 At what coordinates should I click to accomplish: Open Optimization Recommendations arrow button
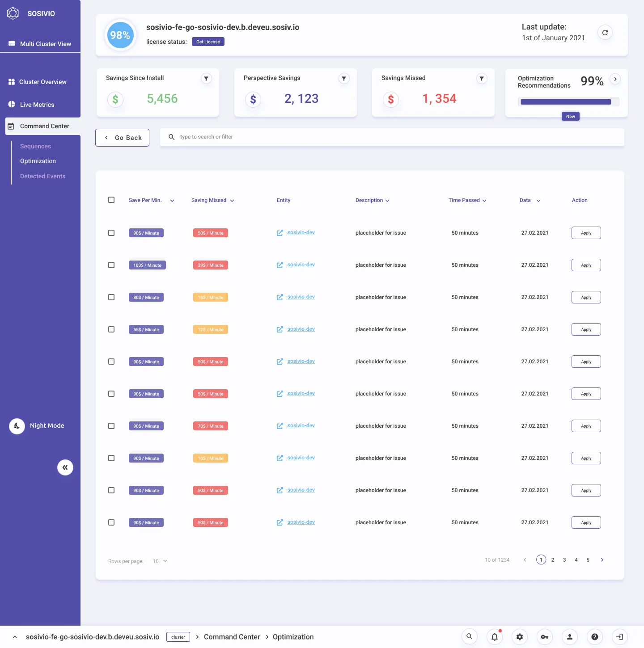[615, 79]
